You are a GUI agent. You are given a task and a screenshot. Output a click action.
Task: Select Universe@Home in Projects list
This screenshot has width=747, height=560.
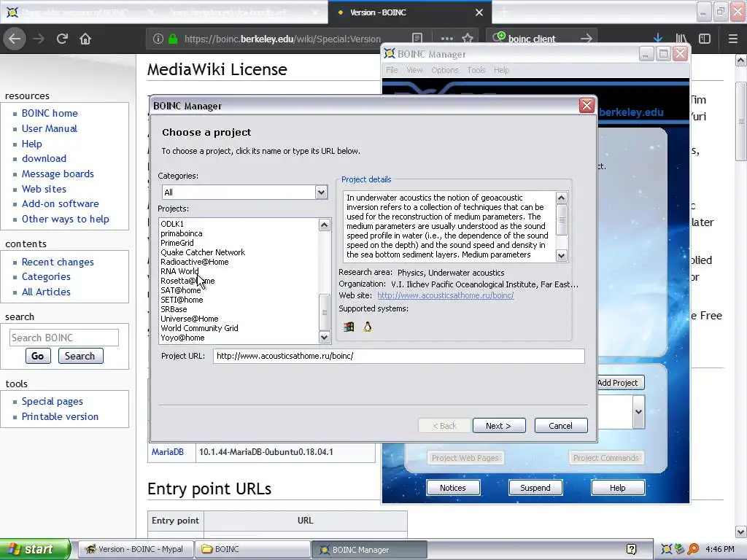[189, 319]
